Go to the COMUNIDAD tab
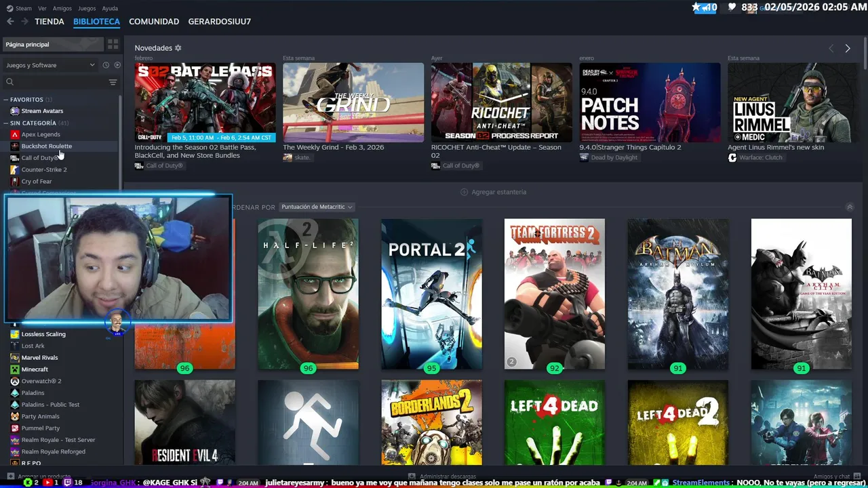The width and height of the screenshot is (868, 488). [x=154, y=22]
